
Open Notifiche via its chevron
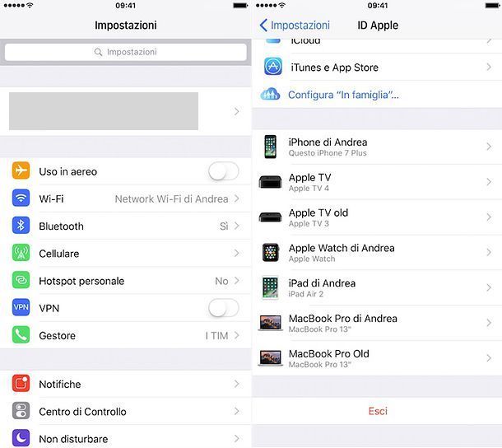click(236, 384)
